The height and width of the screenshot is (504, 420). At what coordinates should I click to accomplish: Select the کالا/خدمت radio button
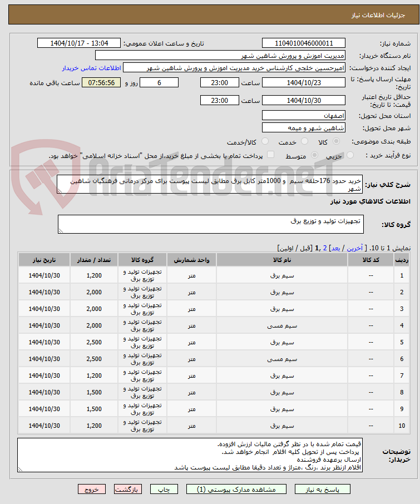(265, 141)
